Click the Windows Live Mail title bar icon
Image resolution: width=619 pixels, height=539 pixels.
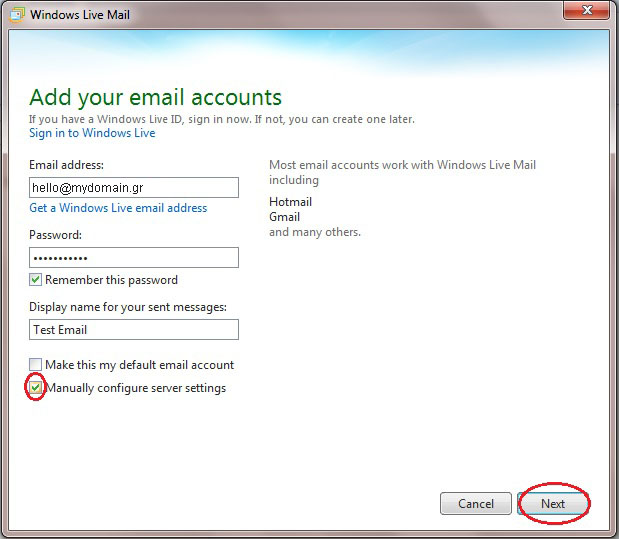point(17,15)
